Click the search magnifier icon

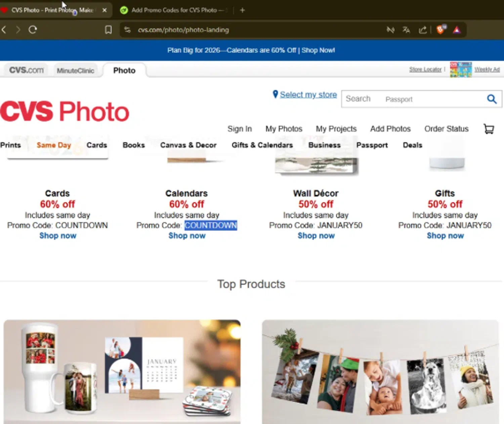pyautogui.click(x=492, y=99)
